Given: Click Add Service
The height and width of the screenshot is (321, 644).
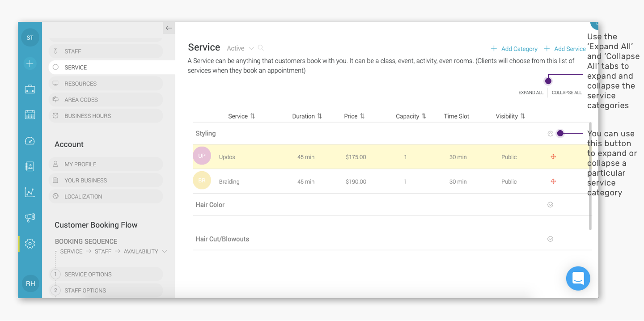Looking at the screenshot, I should [565, 49].
